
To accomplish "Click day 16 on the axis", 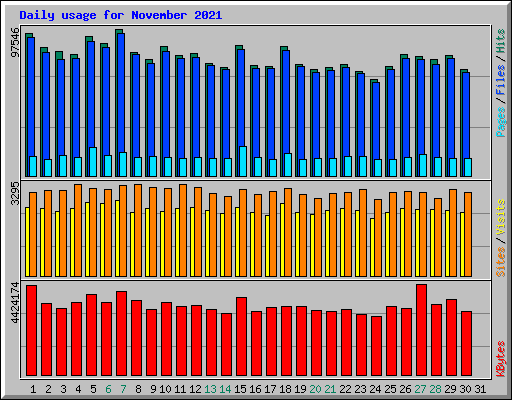I will [255, 389].
